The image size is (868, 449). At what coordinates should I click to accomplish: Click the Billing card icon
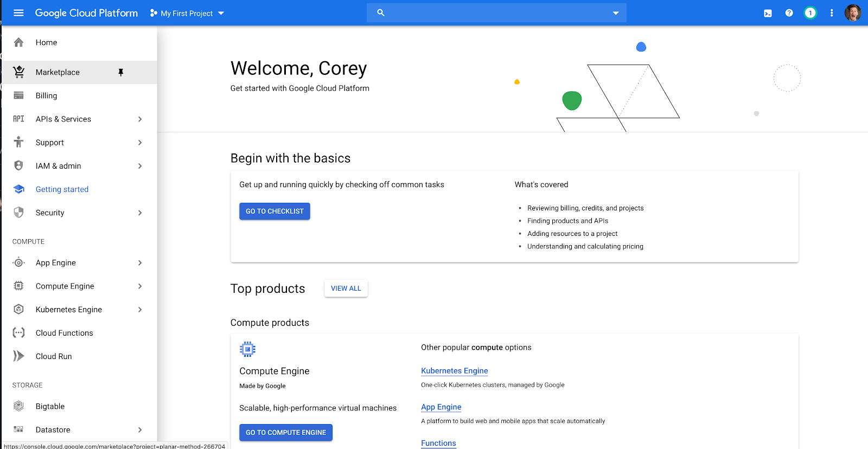click(18, 95)
